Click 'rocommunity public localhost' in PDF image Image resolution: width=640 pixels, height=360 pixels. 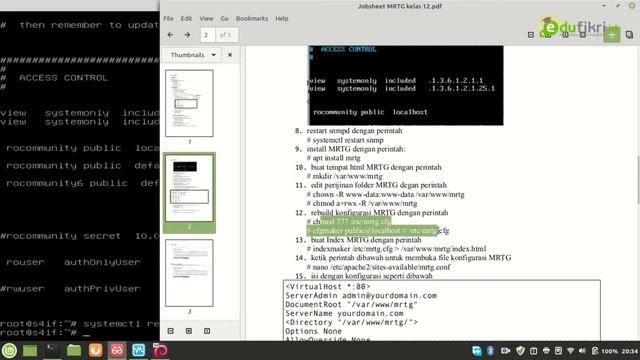coord(370,112)
